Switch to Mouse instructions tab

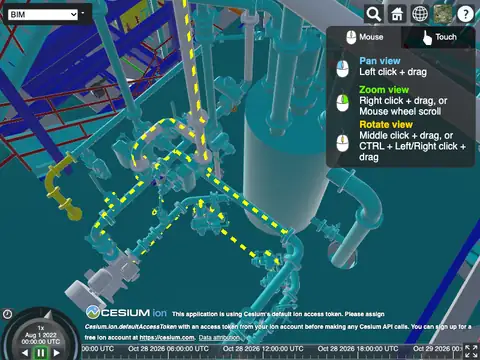[364, 37]
